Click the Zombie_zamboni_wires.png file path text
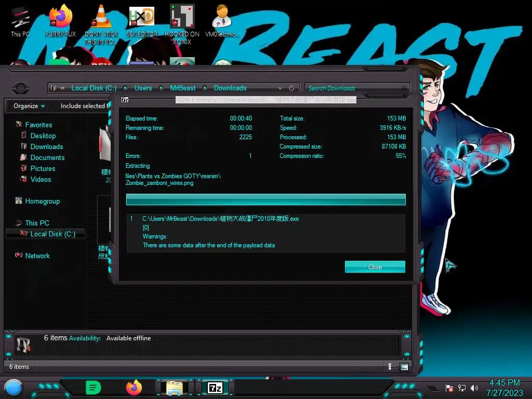This screenshot has height=399, width=532. click(x=173, y=179)
